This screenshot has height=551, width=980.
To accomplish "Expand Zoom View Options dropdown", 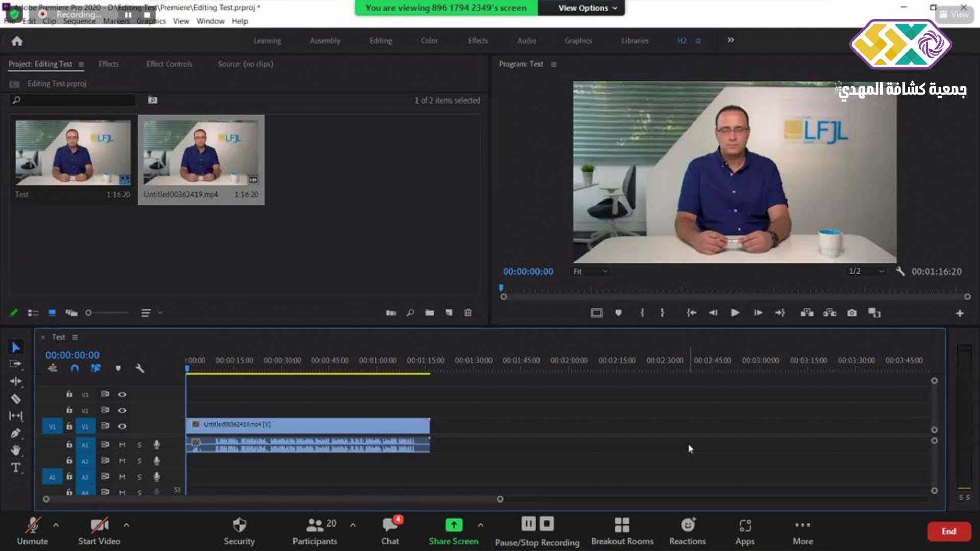I will [587, 8].
